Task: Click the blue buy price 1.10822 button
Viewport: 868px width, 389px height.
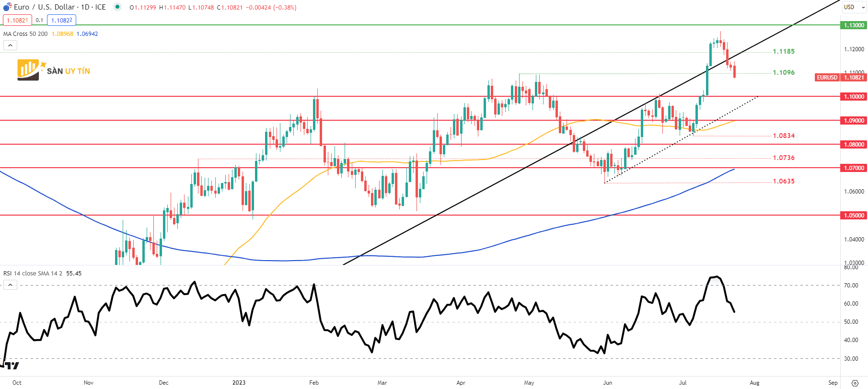Action: click(62, 20)
